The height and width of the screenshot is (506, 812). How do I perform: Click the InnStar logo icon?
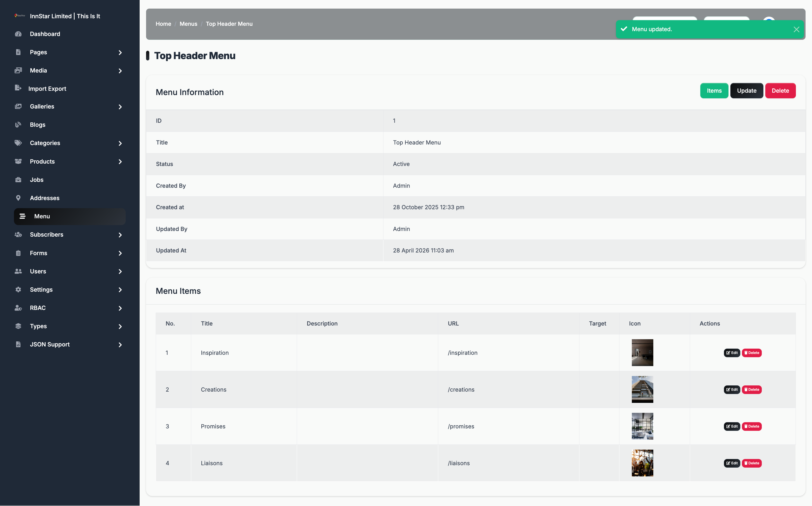click(x=20, y=16)
